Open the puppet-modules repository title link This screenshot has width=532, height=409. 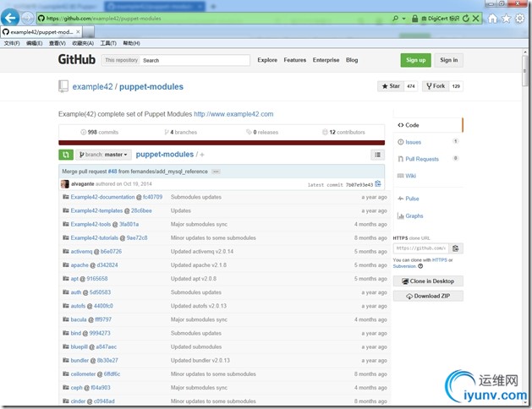[x=151, y=87]
